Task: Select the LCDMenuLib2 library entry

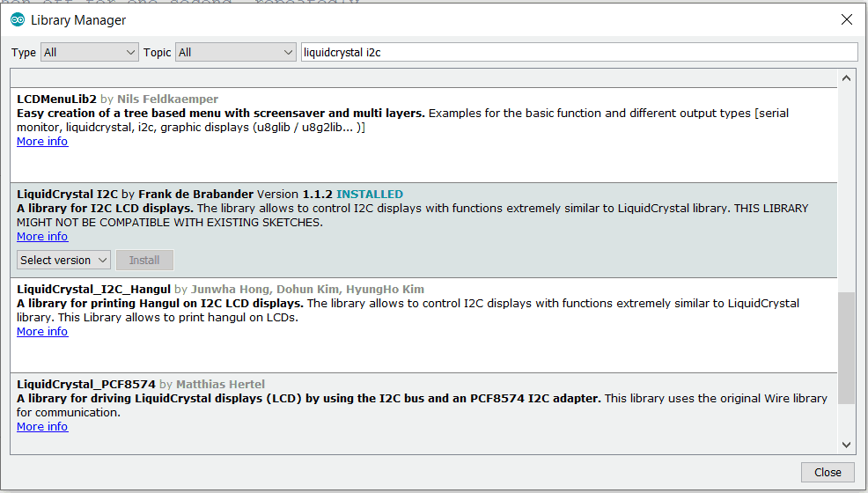Action: click(x=423, y=158)
